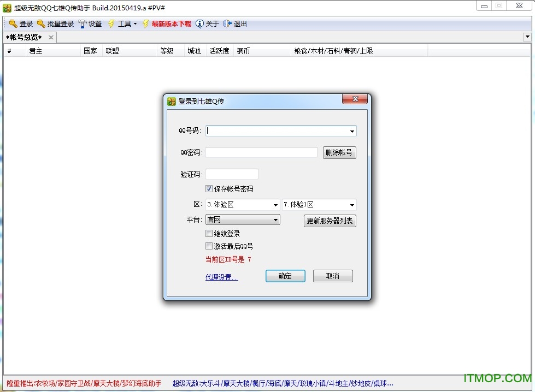Open the 工具 dropdown menu
The image size is (535, 392).
[127, 23]
